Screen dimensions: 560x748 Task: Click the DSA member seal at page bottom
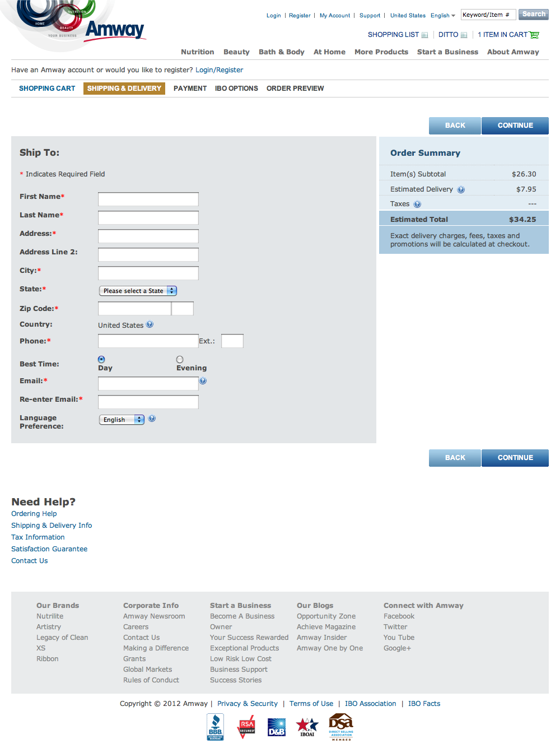[x=340, y=726]
